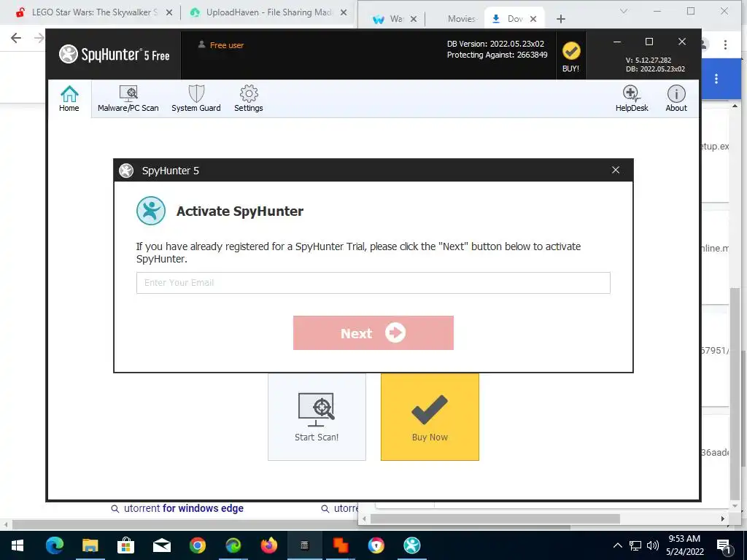Open the About section
This screenshot has height=560, width=747.
pyautogui.click(x=676, y=98)
